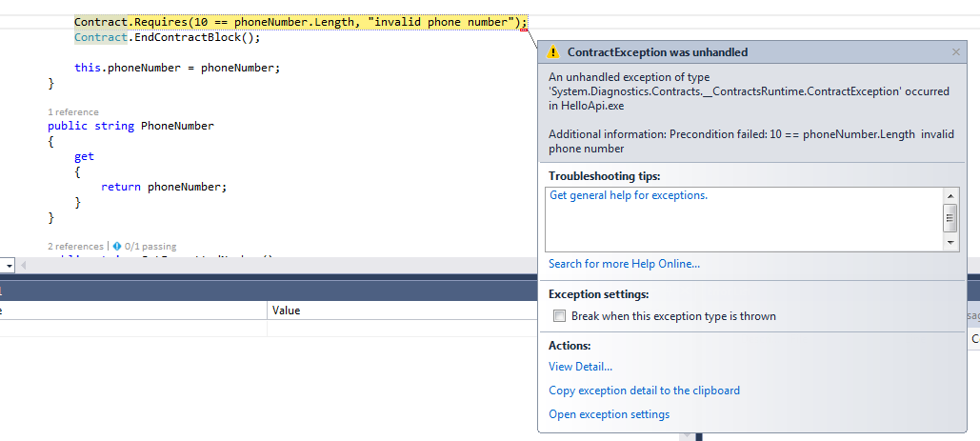
Task: Click the horizontal scroll left arrow of editor
Action: 24,265
